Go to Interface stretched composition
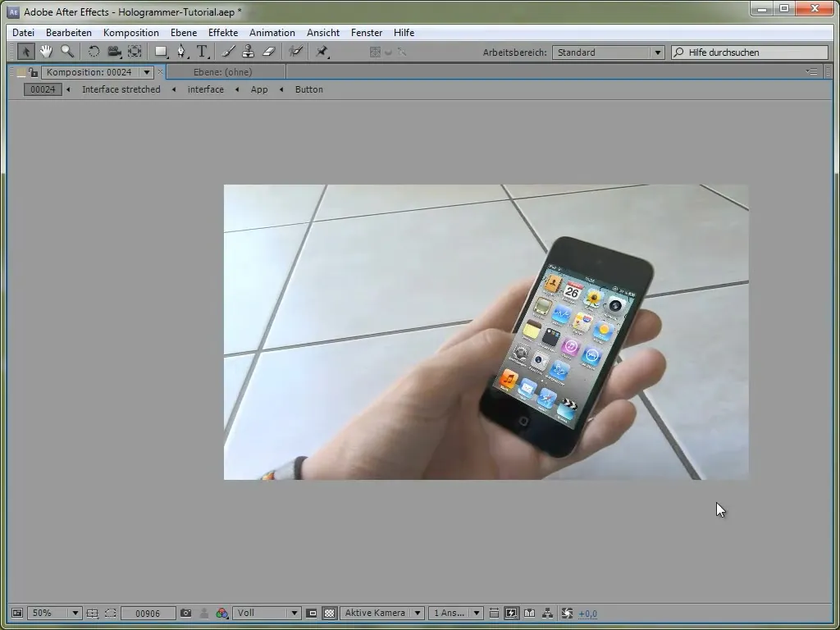The image size is (840, 630). [121, 89]
